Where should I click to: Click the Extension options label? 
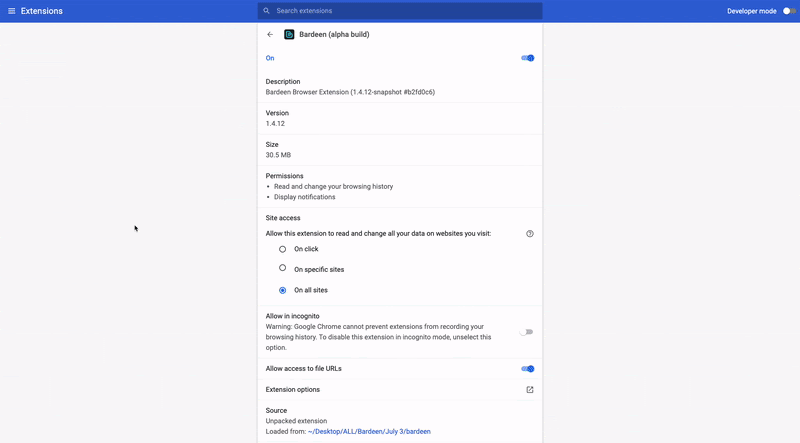(x=292, y=389)
